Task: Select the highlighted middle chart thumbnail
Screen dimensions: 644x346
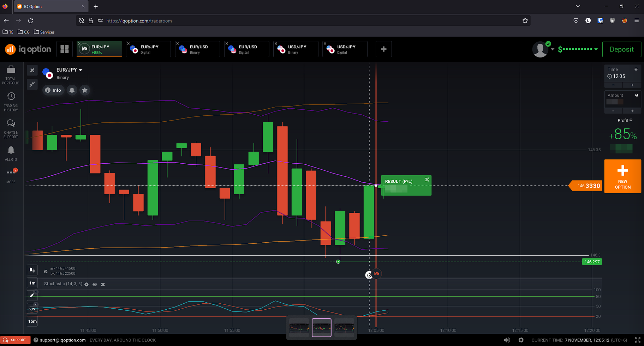Action: (x=322, y=328)
